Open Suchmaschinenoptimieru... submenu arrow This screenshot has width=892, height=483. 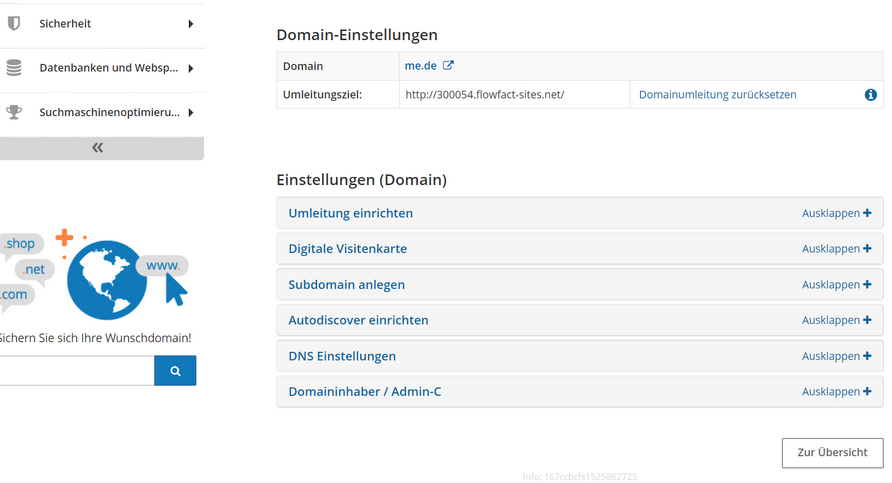191,113
